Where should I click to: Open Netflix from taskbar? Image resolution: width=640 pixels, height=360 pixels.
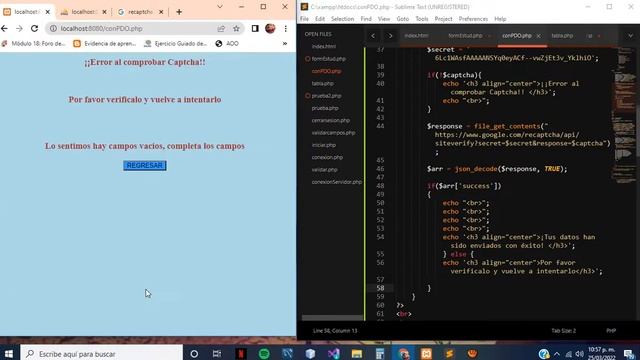coord(241,353)
